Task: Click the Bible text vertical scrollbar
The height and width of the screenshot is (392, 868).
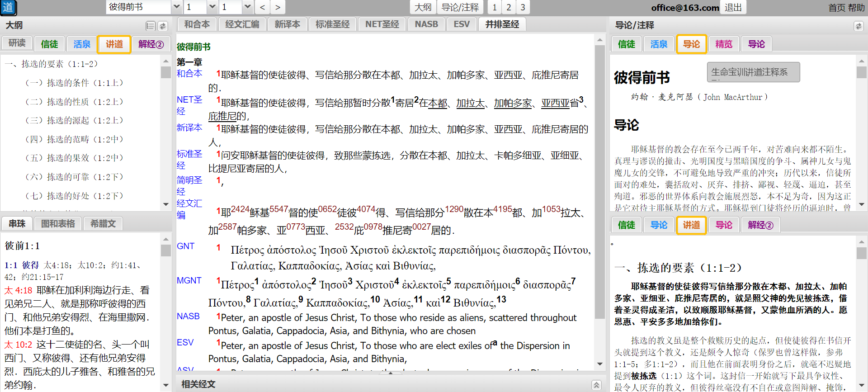Action: (x=600, y=181)
